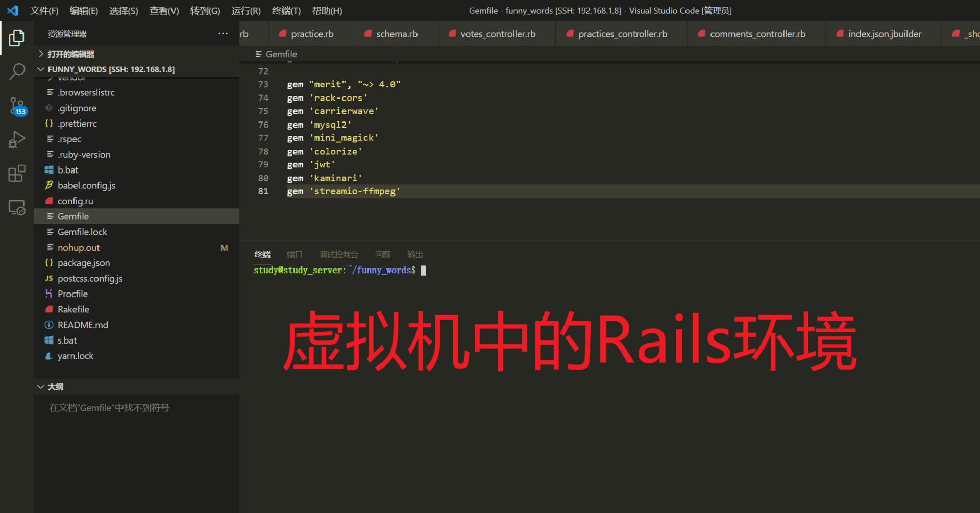
Task: Place cursor on line 81 streamio-ffmpeg
Action: (343, 191)
